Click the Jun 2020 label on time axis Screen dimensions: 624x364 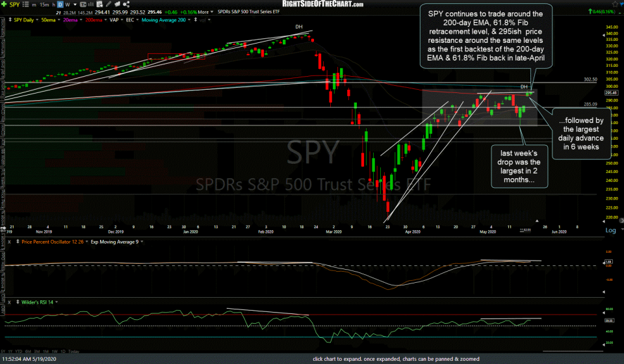pyautogui.click(x=559, y=231)
